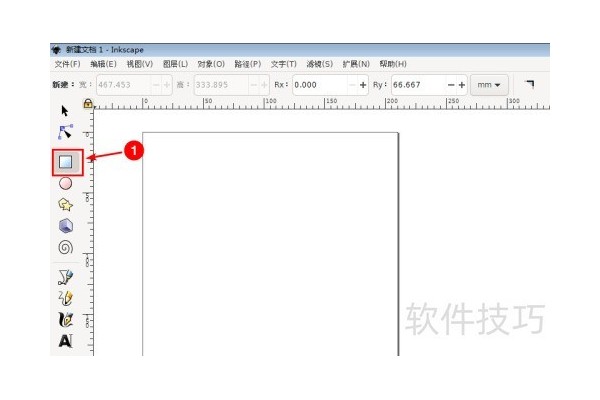Select the Calligraphy tool
This screenshot has width=600, height=400.
click(x=65, y=319)
